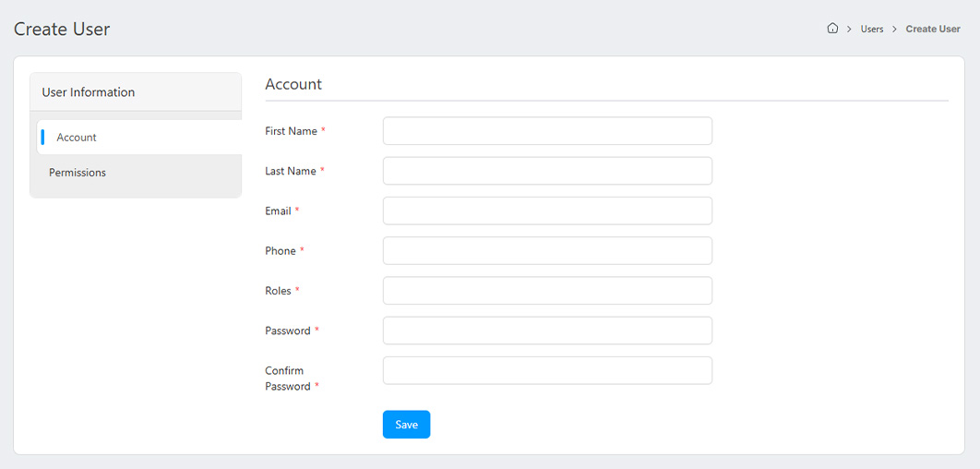
Task: Go to Users breadcrumb link
Action: [x=872, y=30]
